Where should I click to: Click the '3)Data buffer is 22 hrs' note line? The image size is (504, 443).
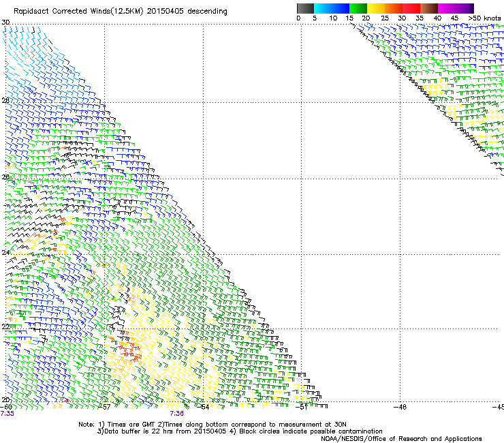click(x=240, y=431)
